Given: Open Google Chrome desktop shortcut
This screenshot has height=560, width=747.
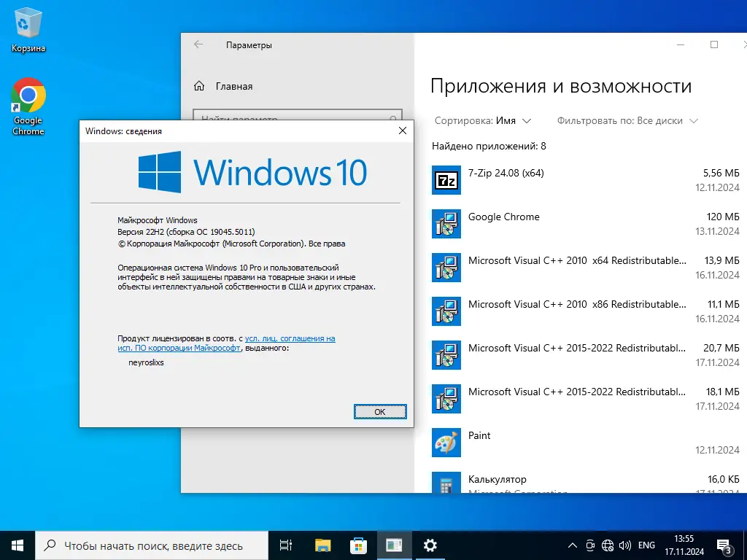Looking at the screenshot, I should tap(28, 106).
